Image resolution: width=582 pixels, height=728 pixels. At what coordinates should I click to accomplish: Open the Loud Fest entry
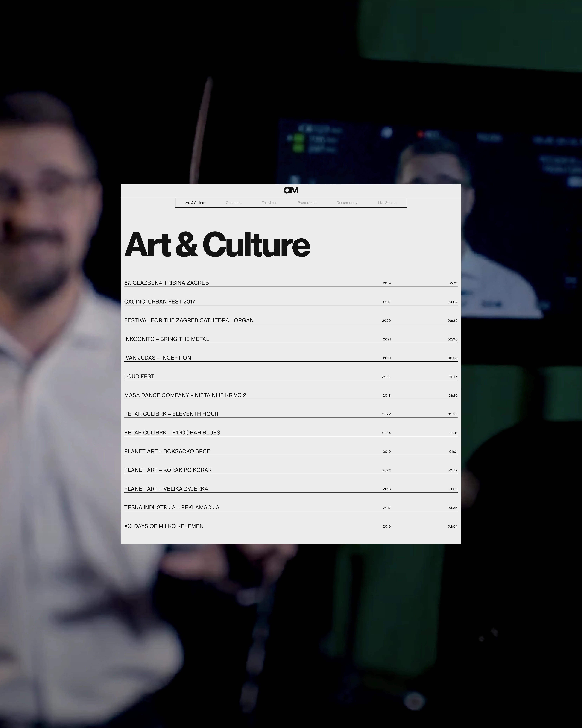tap(291, 377)
